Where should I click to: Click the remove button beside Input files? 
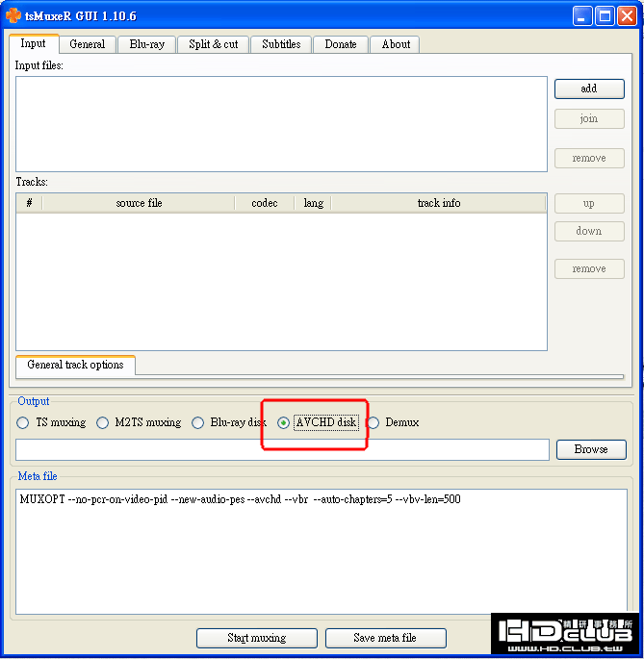(x=589, y=159)
